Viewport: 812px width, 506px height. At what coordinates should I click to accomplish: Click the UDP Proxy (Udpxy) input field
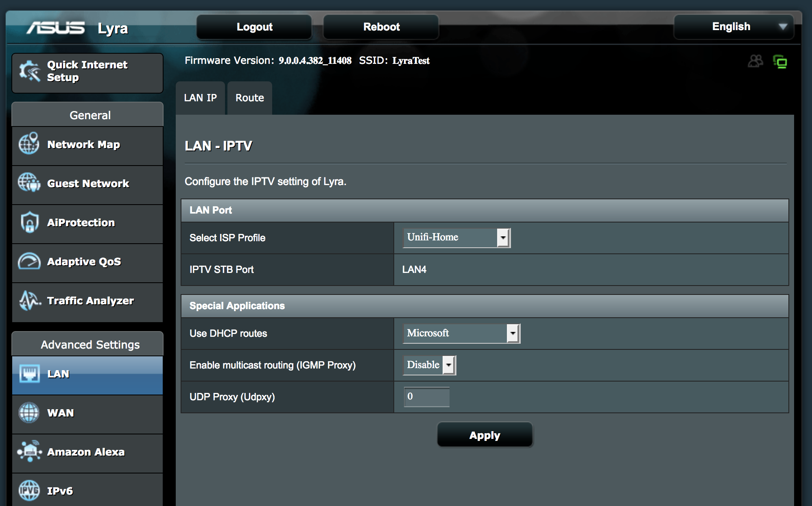click(427, 397)
